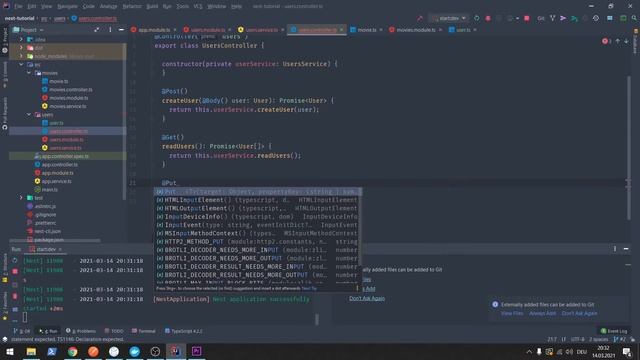Viewport: 640px width, 360px height.
Task: Open TODO tool window tab
Action: 114,331
